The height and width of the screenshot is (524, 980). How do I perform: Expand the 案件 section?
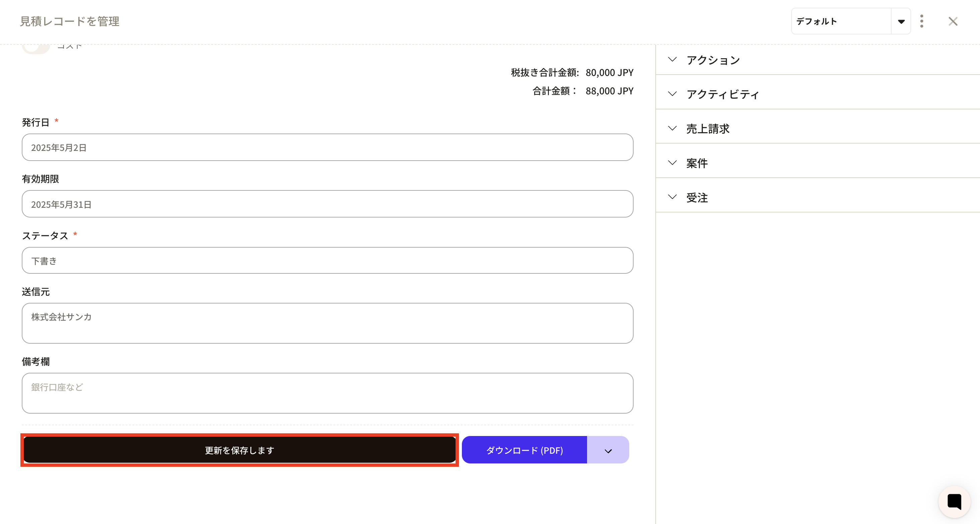[697, 163]
